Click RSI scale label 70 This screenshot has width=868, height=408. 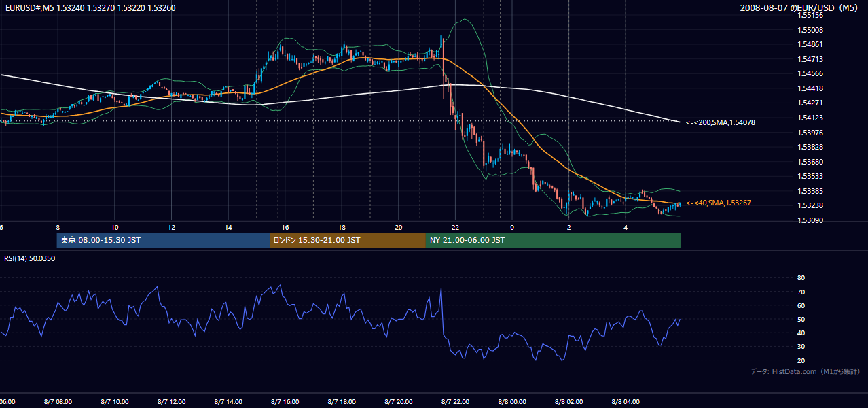pyautogui.click(x=801, y=292)
